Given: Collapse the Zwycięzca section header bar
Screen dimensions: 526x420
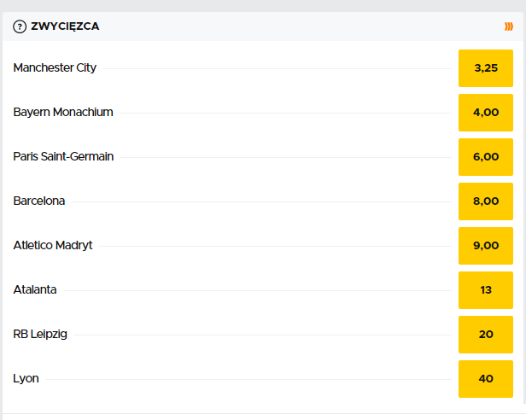Looking at the screenshot, I should [x=263, y=26].
